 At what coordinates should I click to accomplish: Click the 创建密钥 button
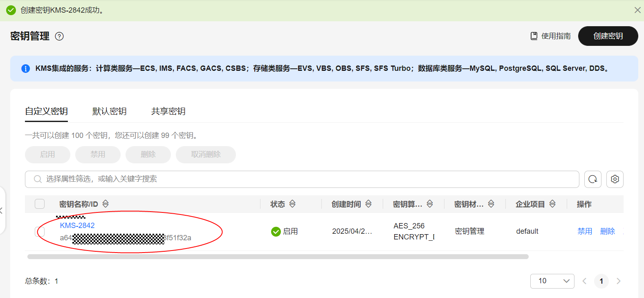(608, 36)
